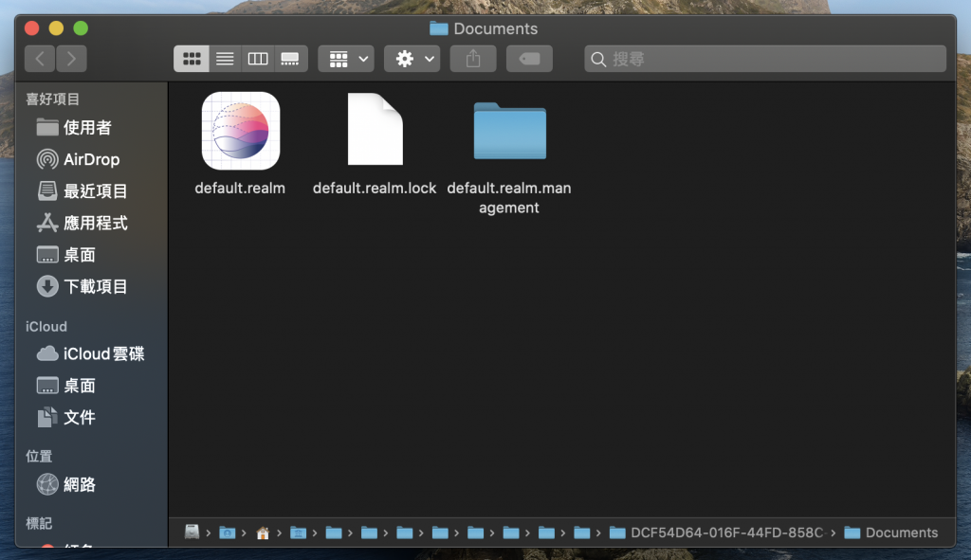Viewport: 971px width, 560px height.
Task: Open the group-by arrangement dropdown
Action: [346, 59]
